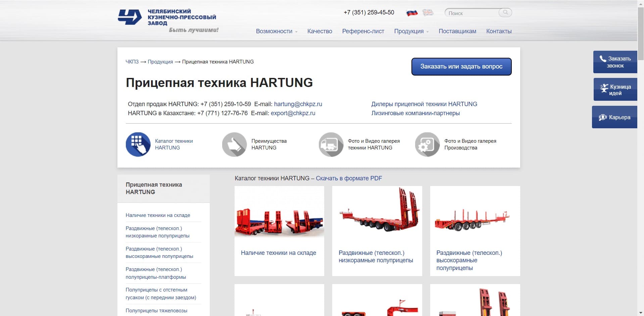Click the Заказать звонок side button

point(615,62)
